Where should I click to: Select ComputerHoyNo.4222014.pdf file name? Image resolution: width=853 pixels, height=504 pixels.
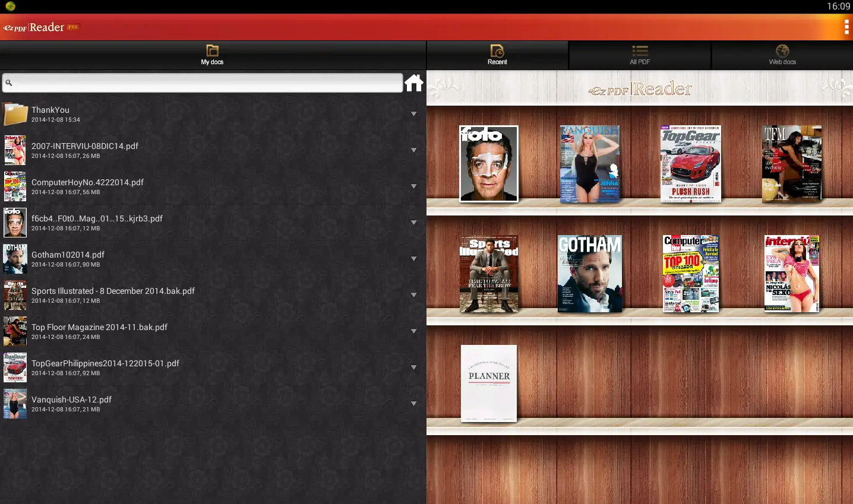[87, 182]
